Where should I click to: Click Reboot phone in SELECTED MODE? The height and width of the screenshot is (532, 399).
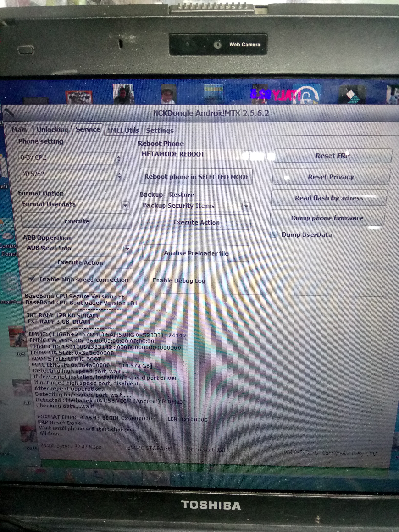(x=196, y=177)
